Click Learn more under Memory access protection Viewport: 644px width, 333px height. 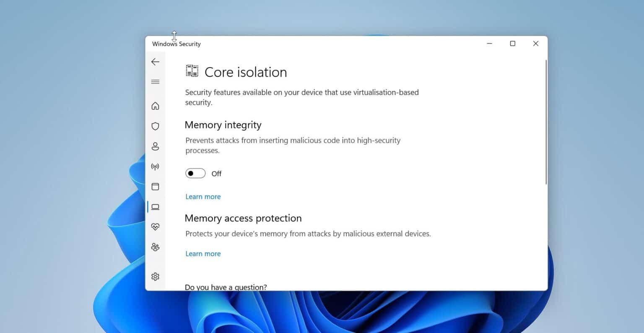coord(203,254)
